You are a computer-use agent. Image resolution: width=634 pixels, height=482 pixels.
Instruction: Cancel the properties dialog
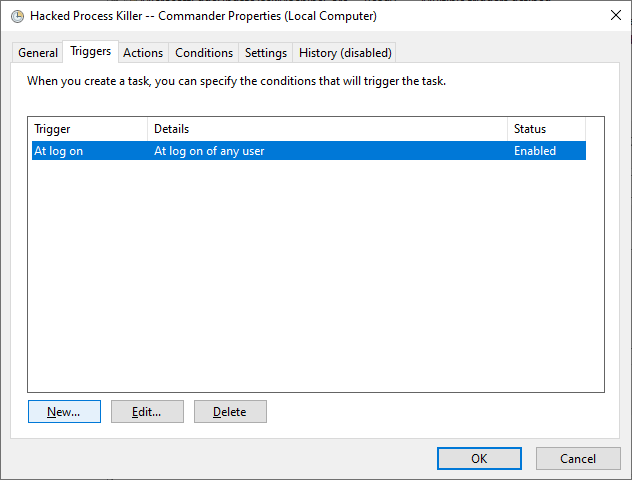(x=578, y=459)
